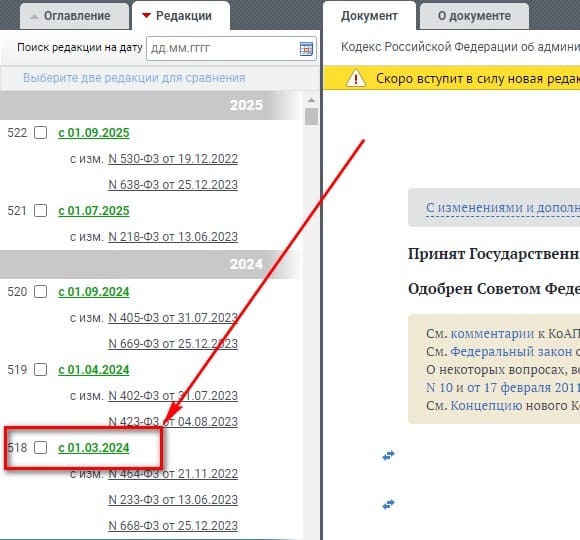Open law N 668-ФЗ от 25.12.2023
Screen dimensions: 580x540
click(x=173, y=526)
